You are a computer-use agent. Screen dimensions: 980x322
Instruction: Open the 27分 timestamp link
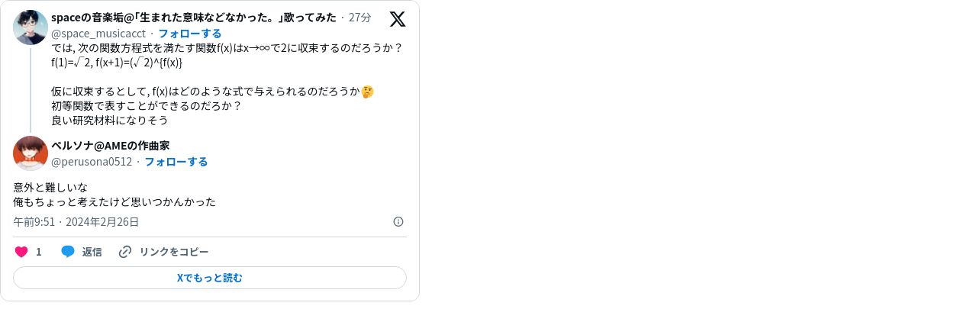click(360, 18)
